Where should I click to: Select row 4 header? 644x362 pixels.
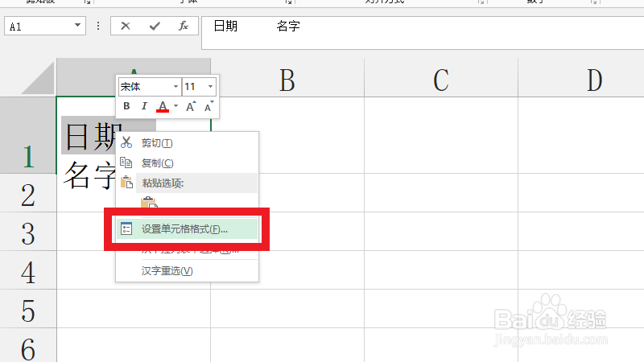click(28, 270)
